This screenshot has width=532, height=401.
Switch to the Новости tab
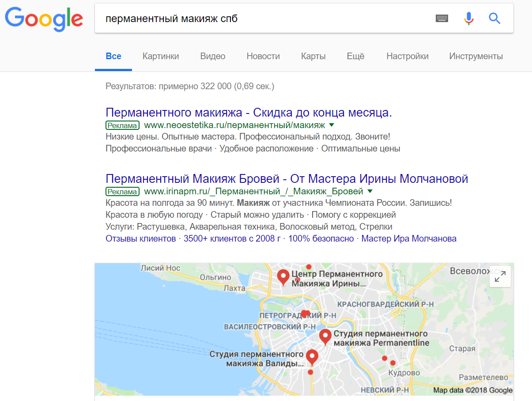click(263, 56)
